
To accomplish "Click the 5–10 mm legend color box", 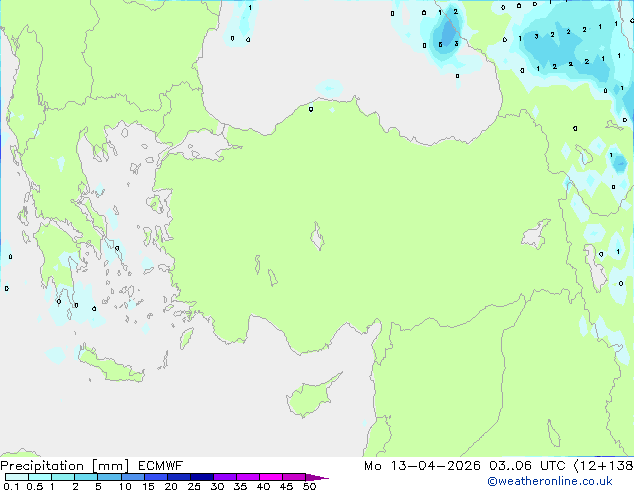I will pos(109,477).
